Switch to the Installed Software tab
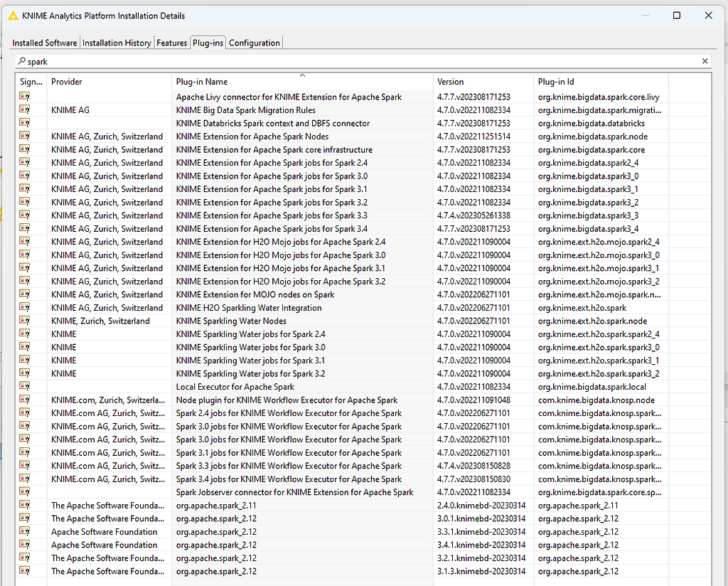728x586 pixels. click(44, 42)
